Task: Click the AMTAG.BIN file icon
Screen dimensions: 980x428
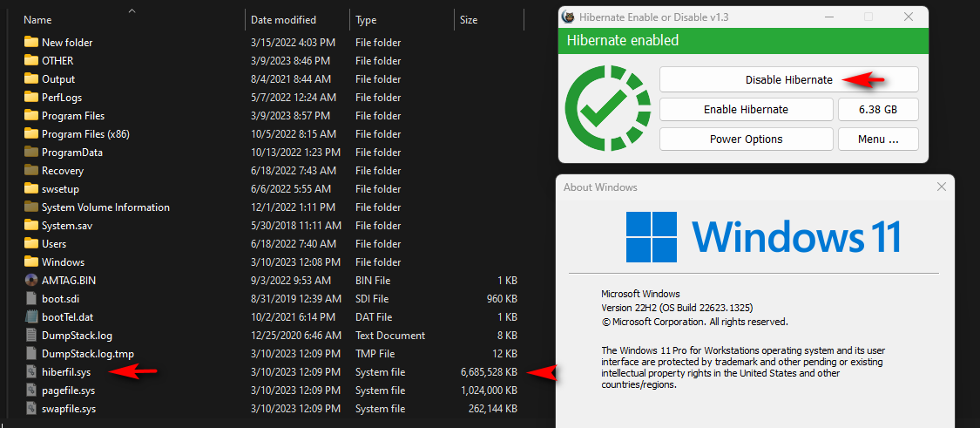Action: pos(31,280)
